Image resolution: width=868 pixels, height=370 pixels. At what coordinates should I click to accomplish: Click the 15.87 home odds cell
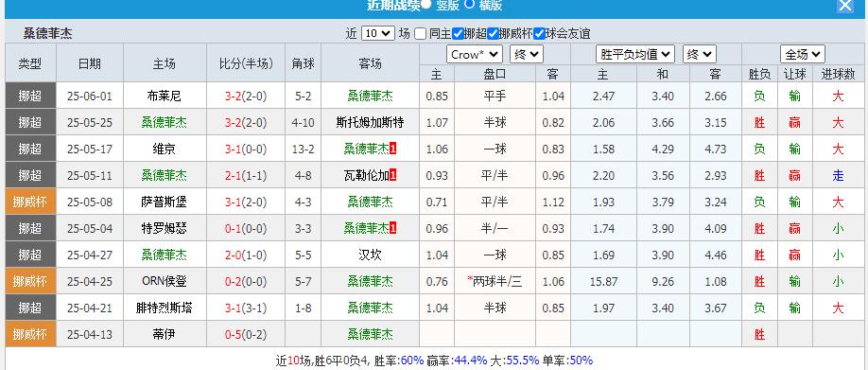[x=603, y=281]
